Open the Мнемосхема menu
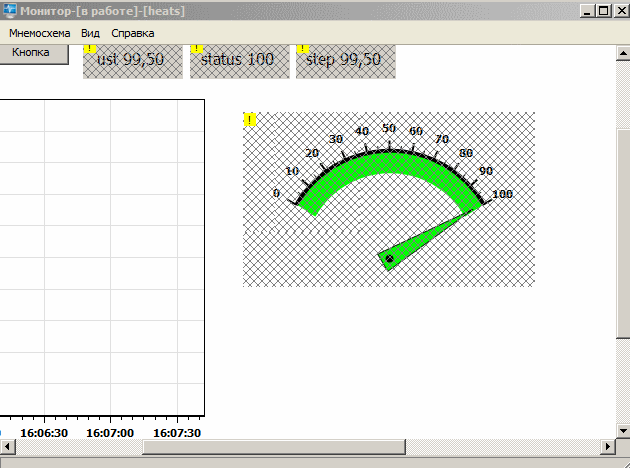 pyautogui.click(x=39, y=33)
